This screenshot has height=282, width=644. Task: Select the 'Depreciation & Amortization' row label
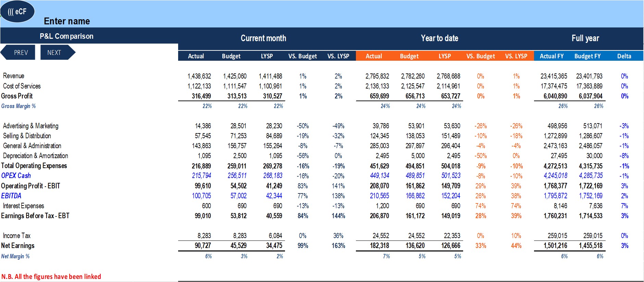pos(35,156)
